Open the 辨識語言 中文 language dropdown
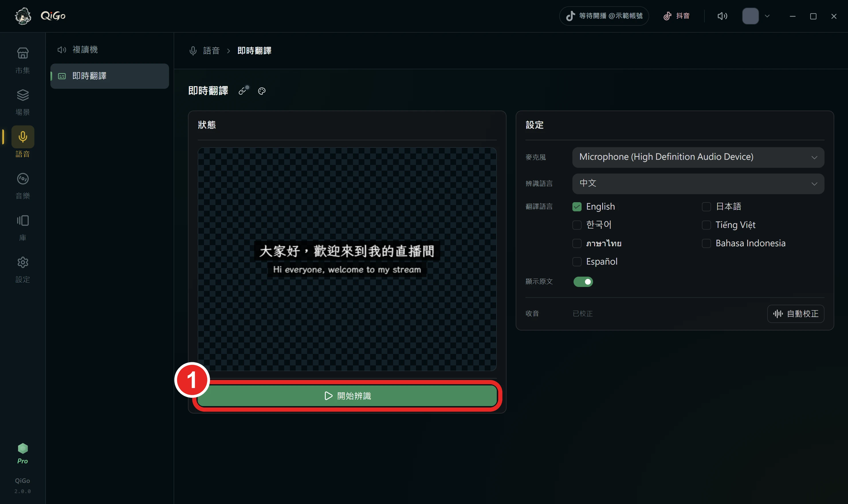 [x=698, y=184]
